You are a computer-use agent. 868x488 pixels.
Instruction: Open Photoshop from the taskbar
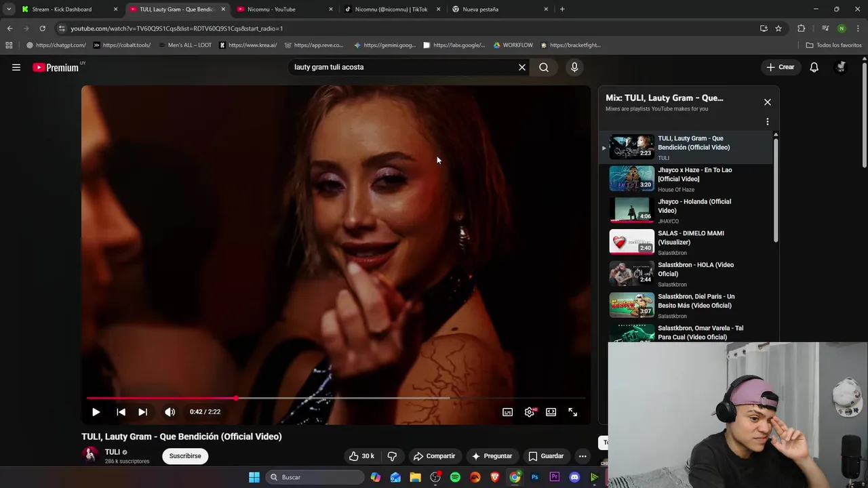tap(534, 477)
